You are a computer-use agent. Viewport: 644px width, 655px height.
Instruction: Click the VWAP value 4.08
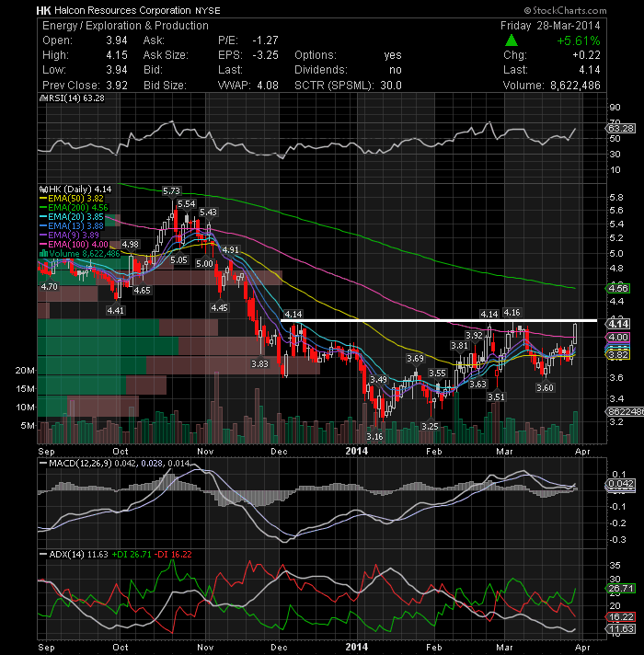[268, 86]
